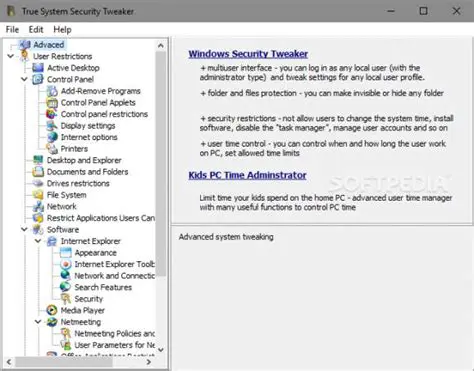Image resolution: width=474 pixels, height=371 pixels.
Task: Select the Advaced tree item label
Action: click(x=49, y=45)
